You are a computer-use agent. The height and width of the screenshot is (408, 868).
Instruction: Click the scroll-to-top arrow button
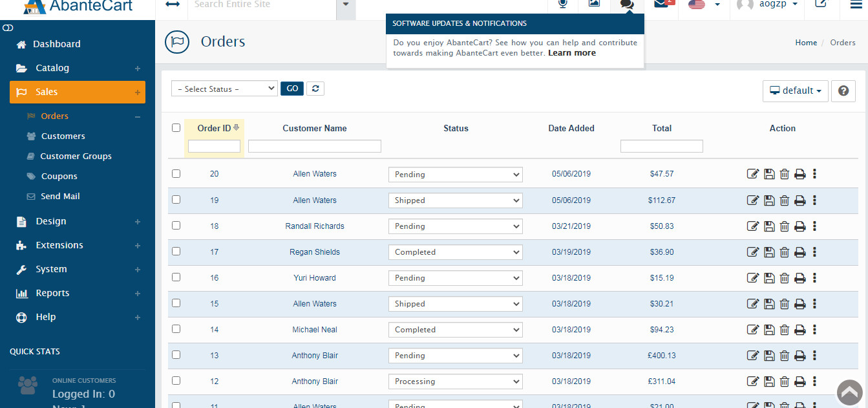(x=850, y=392)
